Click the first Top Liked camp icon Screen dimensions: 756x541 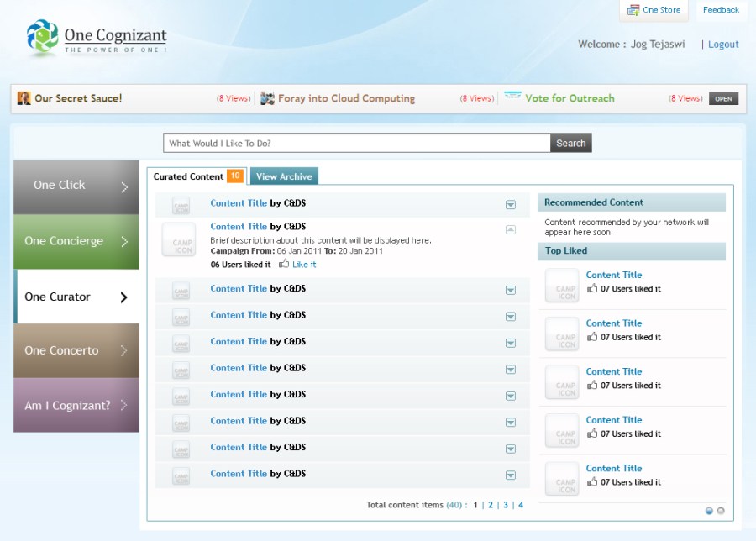(x=562, y=286)
